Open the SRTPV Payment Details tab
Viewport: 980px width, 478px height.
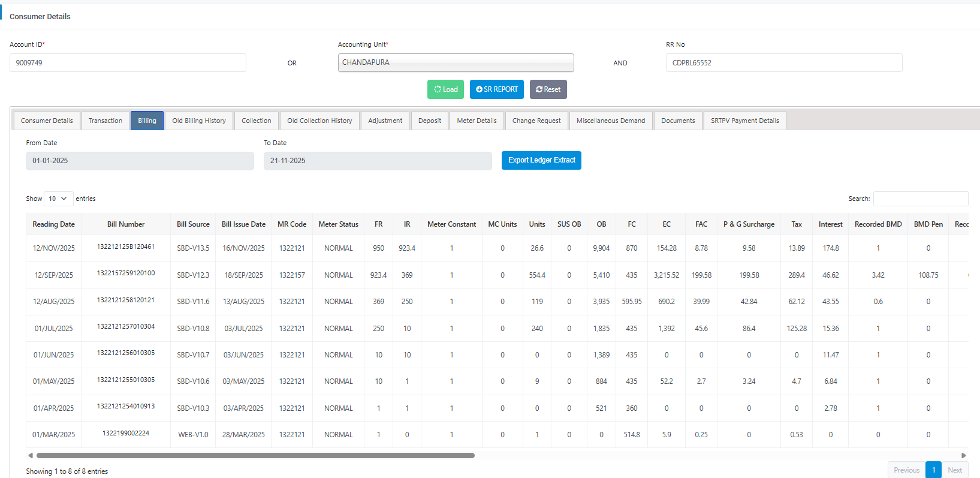[744, 121]
